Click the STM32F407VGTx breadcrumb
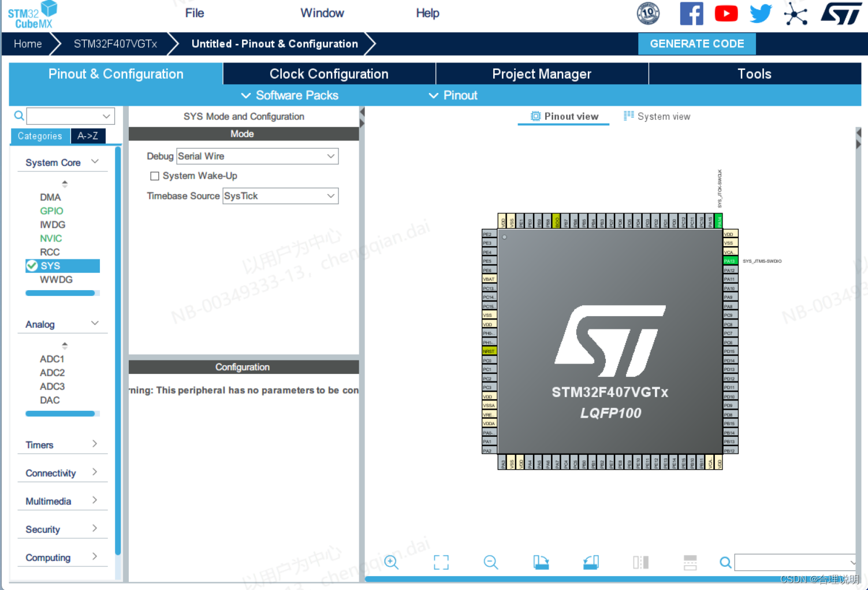The width and height of the screenshot is (868, 590). (116, 44)
